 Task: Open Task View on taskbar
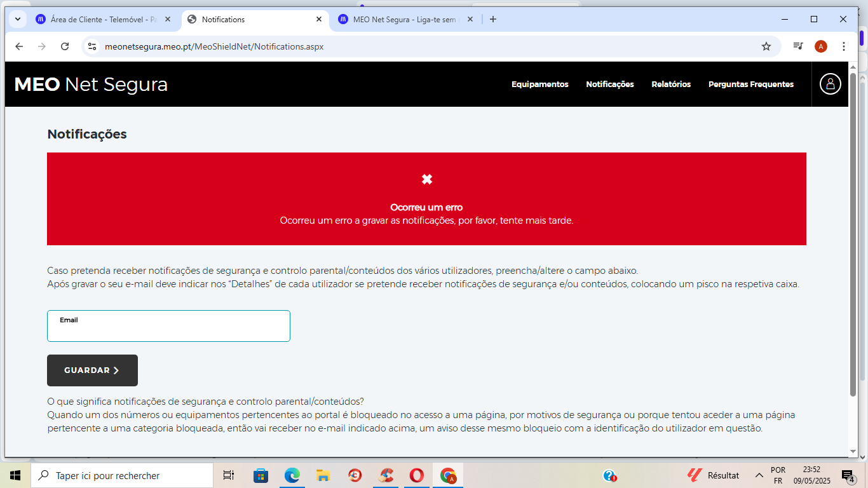(229, 475)
